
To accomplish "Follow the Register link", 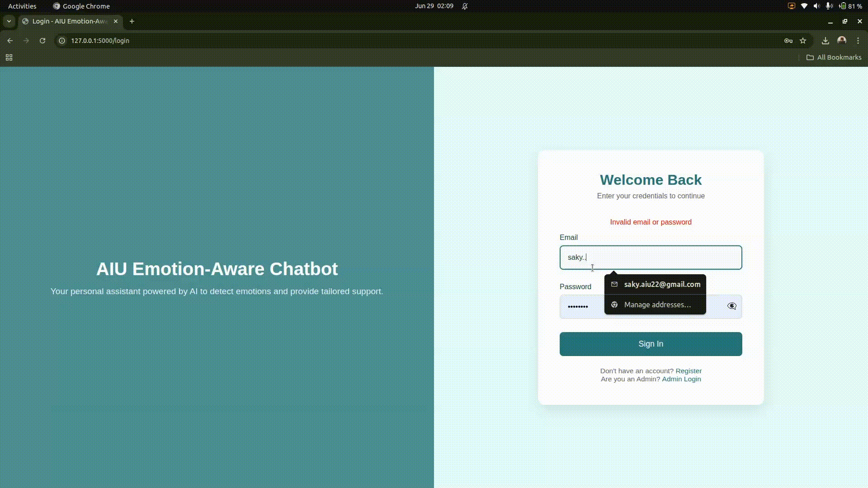I will pyautogui.click(x=689, y=371).
